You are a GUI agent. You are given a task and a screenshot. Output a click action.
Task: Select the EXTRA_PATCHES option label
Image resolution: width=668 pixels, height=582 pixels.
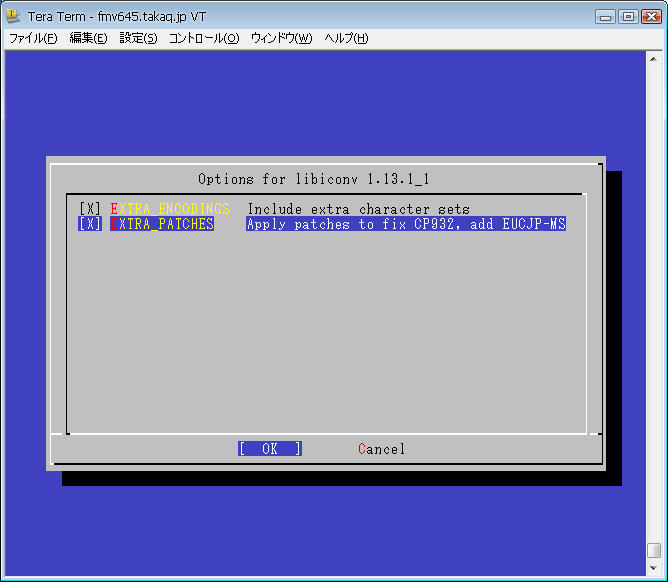[x=162, y=224]
